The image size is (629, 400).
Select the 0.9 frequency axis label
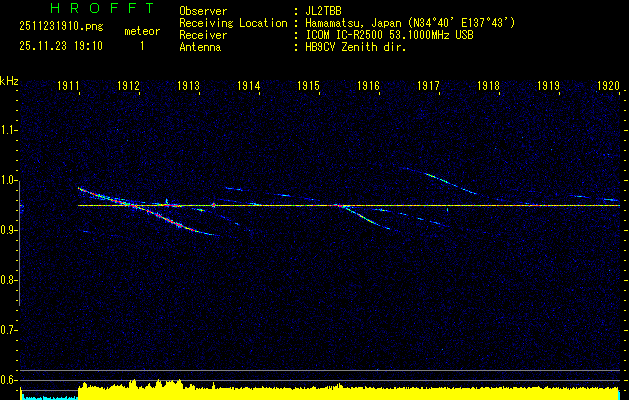pyautogui.click(x=9, y=230)
